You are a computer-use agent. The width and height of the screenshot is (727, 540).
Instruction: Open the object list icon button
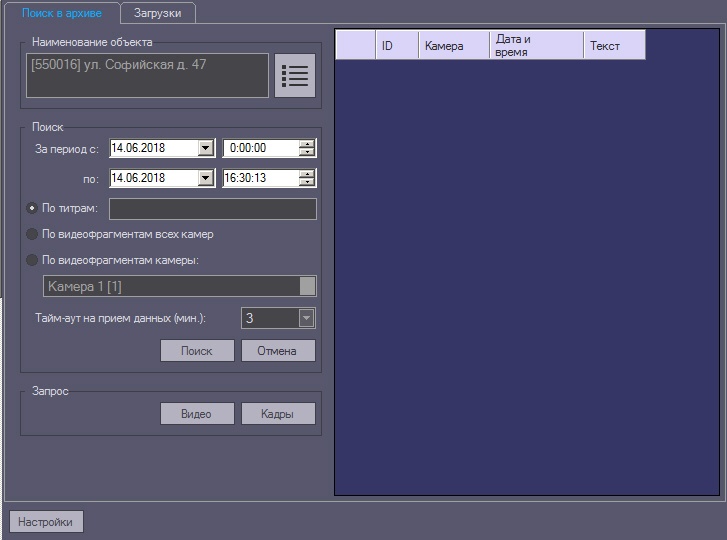(x=294, y=76)
